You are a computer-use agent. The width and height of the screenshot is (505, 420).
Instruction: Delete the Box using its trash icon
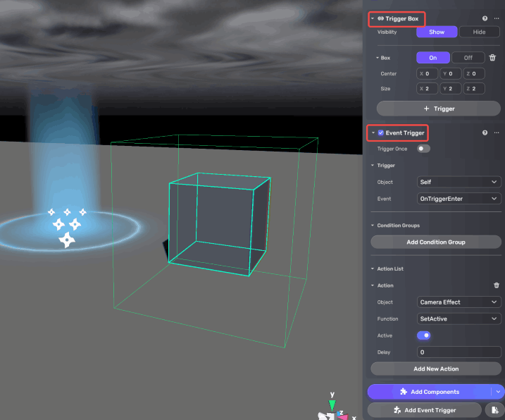pyautogui.click(x=492, y=58)
